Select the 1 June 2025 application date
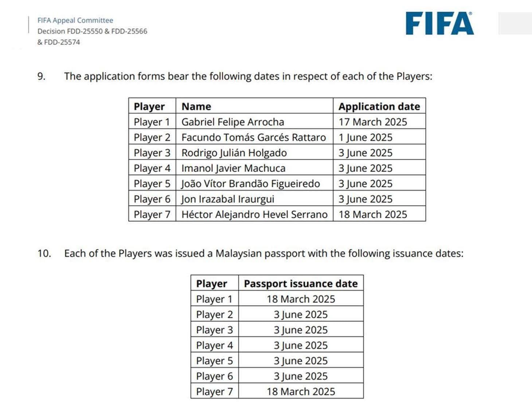This screenshot has width=532, height=410. tap(365, 137)
